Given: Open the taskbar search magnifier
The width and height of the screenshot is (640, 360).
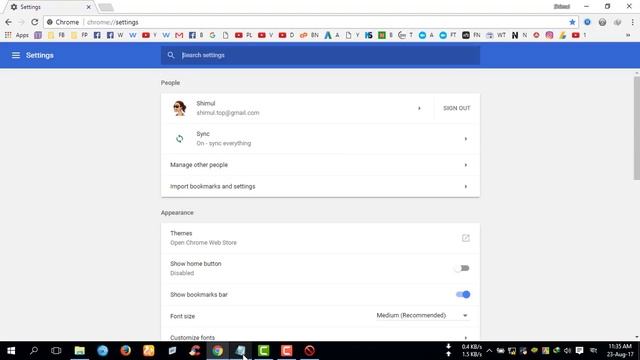Looking at the screenshot, I should (x=34, y=351).
